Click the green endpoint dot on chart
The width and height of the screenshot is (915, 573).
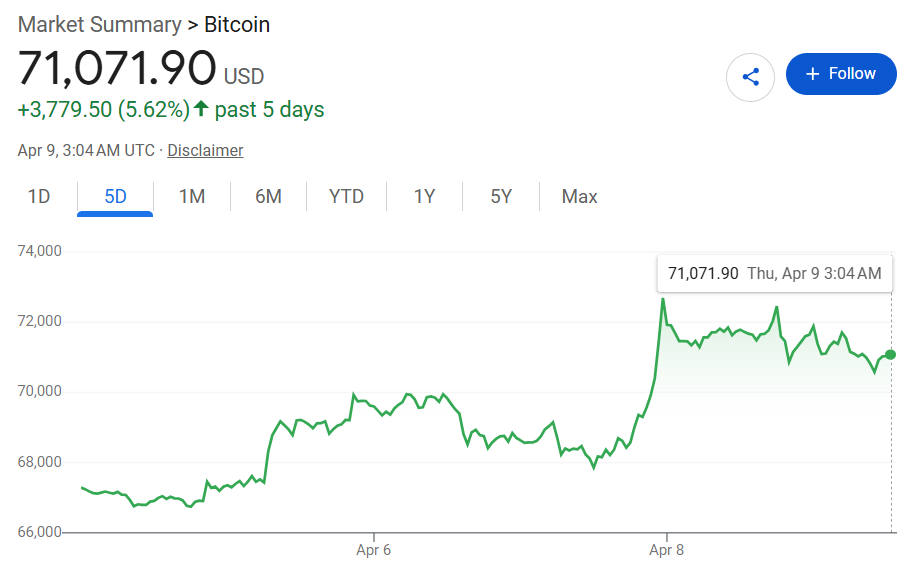[891, 355]
